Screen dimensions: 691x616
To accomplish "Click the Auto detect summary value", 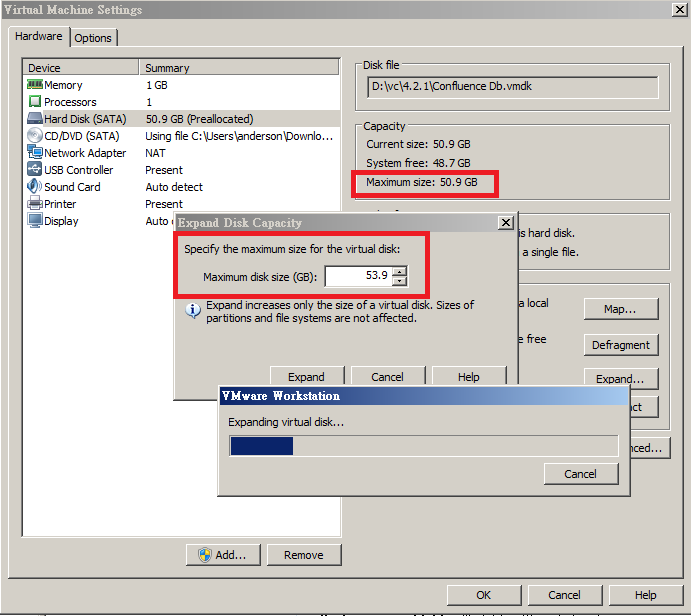I will (174, 187).
